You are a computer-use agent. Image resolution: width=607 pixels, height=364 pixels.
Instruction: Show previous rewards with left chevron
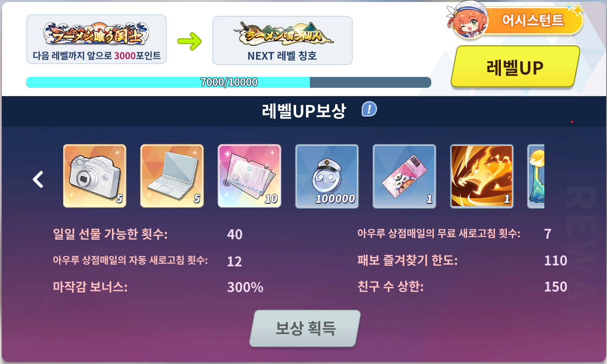point(38,179)
